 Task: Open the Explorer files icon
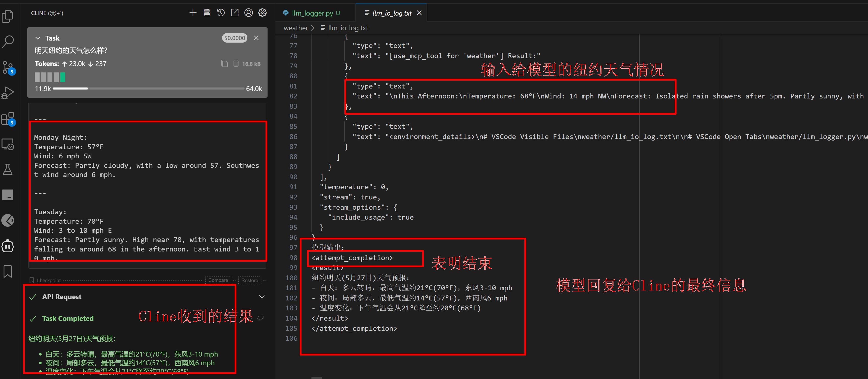(x=8, y=16)
